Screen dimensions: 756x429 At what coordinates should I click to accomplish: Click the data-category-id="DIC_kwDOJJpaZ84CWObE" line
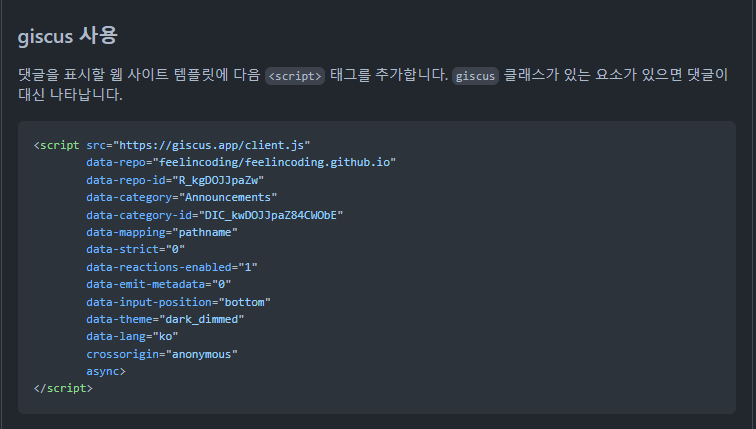pyautogui.click(x=215, y=215)
